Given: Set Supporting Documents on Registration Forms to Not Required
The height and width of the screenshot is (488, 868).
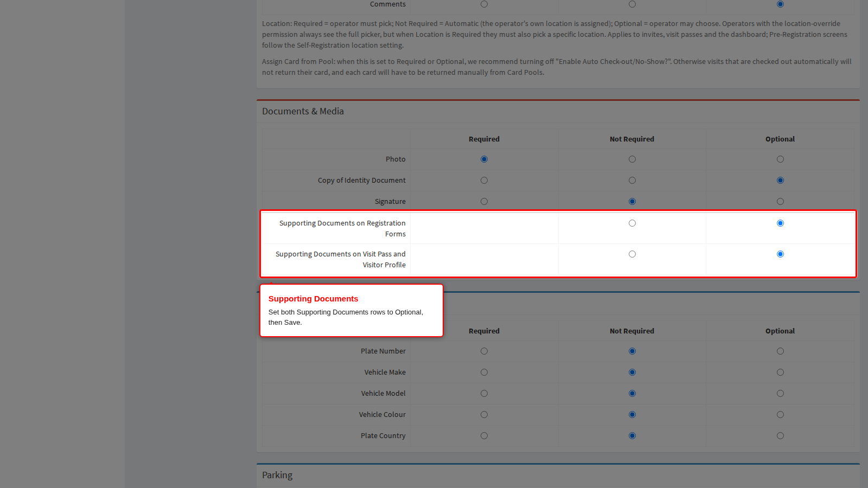Looking at the screenshot, I should point(632,223).
